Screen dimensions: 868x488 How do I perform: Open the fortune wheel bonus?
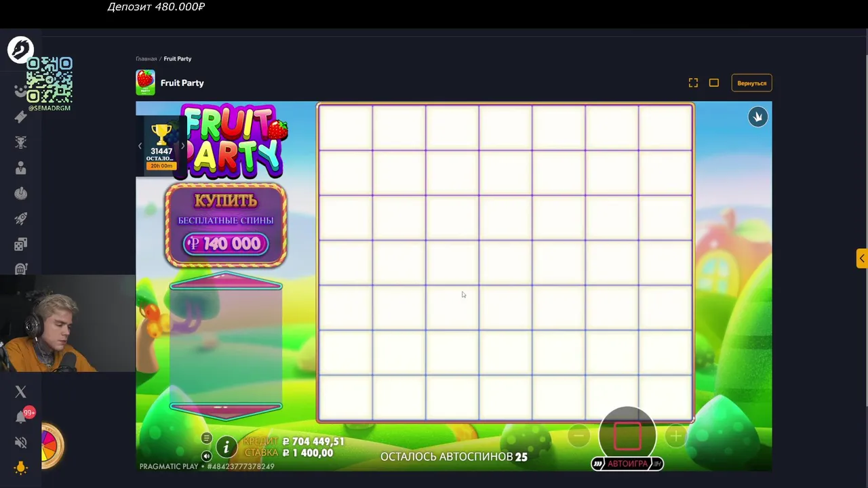click(52, 446)
